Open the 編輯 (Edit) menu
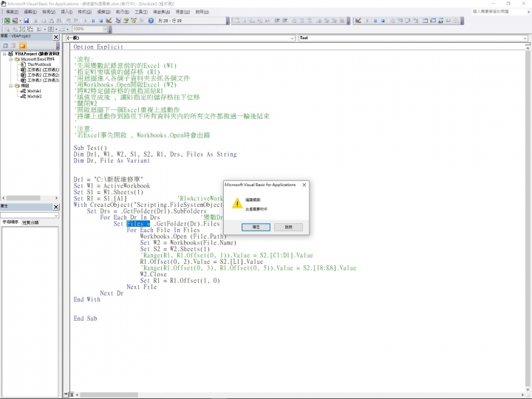This screenshot has height=399, width=532. click(x=30, y=12)
